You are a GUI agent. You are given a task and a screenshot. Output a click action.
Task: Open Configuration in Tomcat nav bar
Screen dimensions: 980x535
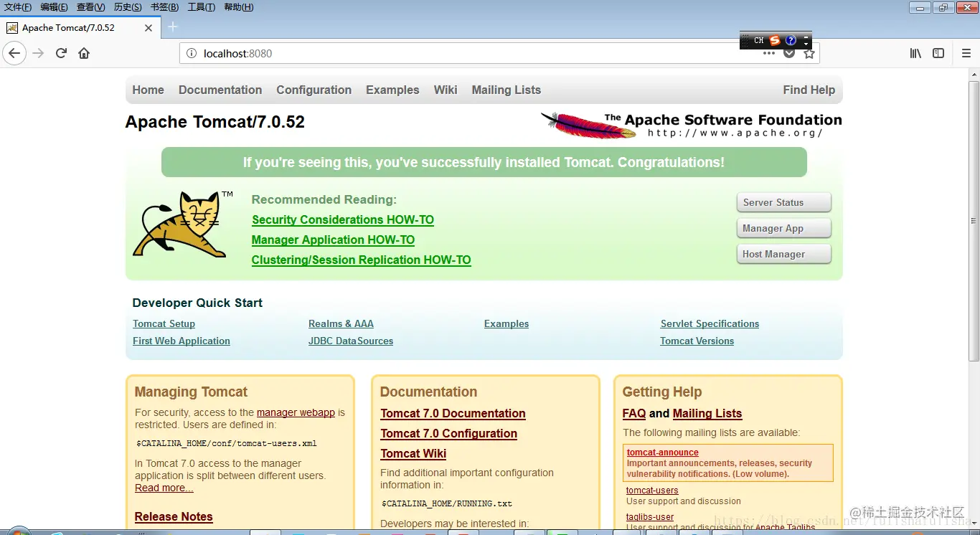point(314,90)
